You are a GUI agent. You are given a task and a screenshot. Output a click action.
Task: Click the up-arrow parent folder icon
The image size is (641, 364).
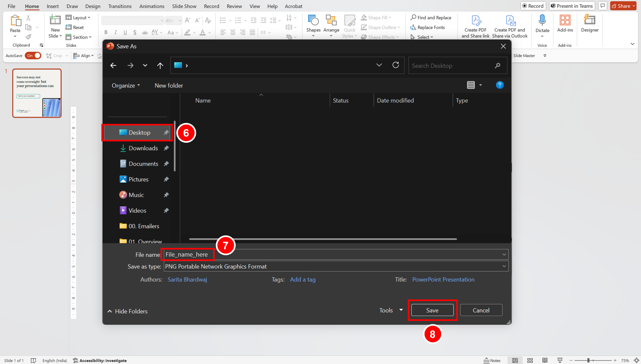coord(160,65)
